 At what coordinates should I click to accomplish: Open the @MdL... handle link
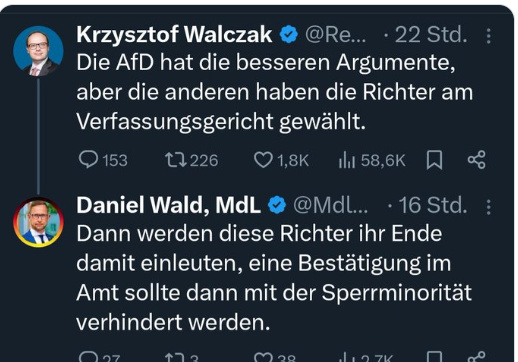click(x=330, y=205)
